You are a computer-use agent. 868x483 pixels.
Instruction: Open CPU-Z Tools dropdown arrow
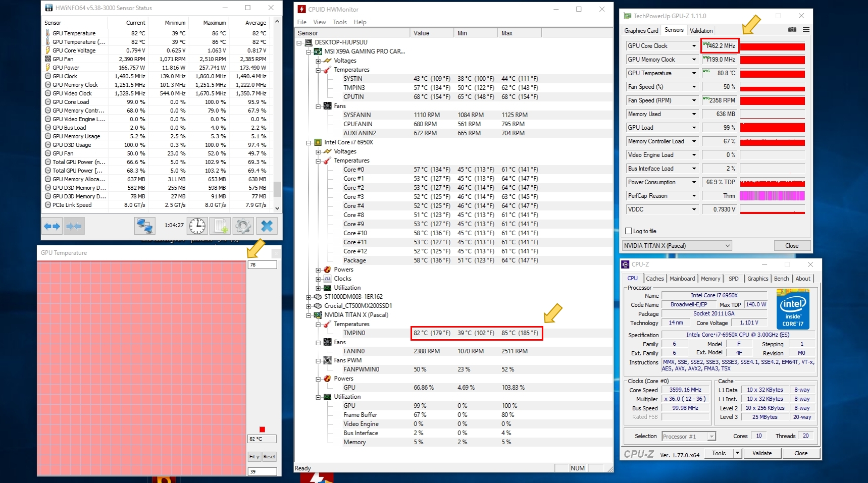pos(737,453)
